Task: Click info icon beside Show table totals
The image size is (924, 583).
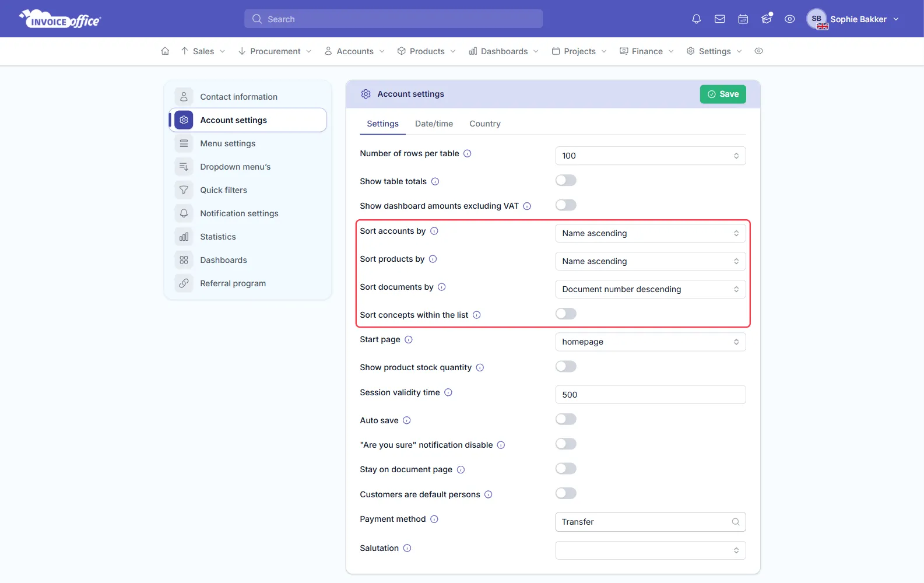Action: [435, 182]
